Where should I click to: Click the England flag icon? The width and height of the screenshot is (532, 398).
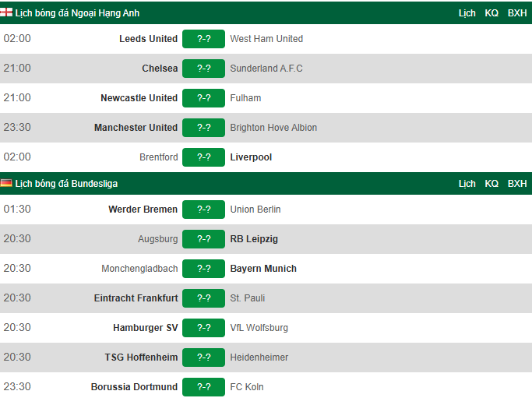tap(6, 13)
